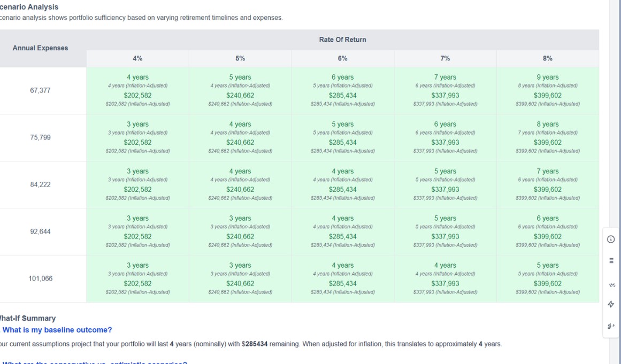The height and width of the screenshot is (364, 621).
Task: Select the 8% rate of return column header
Action: click(548, 58)
